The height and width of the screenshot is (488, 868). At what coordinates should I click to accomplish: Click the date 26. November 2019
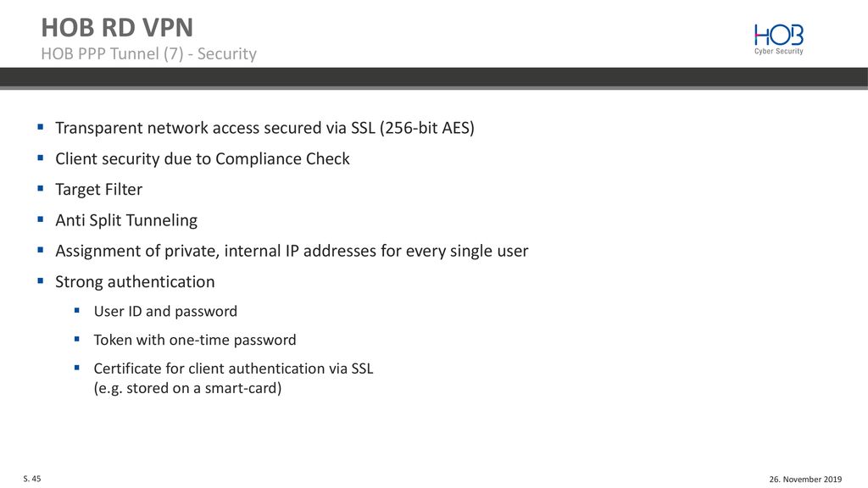pos(805,480)
